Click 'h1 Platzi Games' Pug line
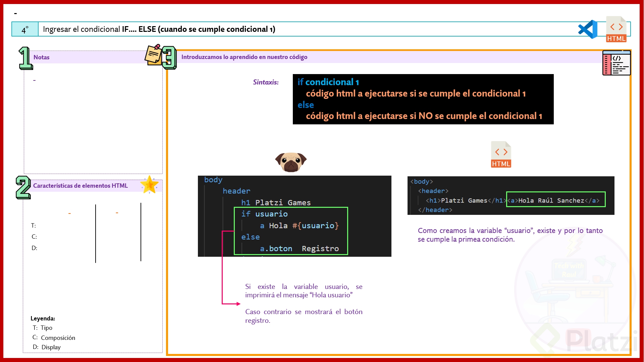 tap(276, 202)
